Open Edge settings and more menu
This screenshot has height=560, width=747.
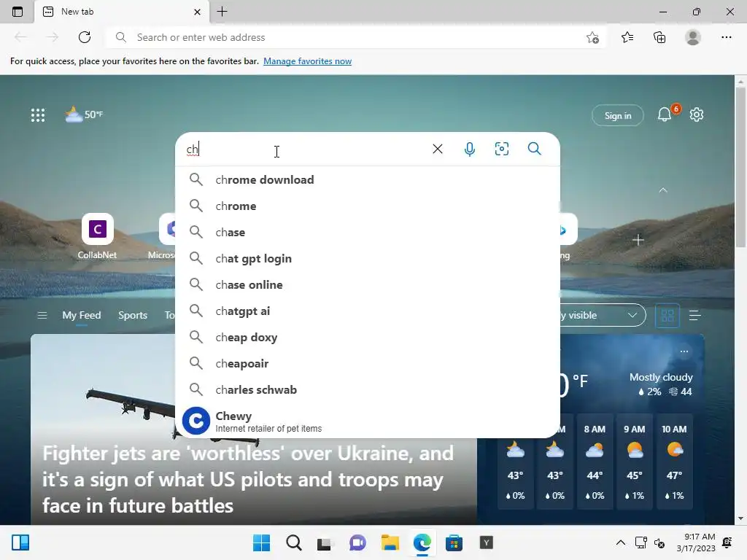(726, 37)
